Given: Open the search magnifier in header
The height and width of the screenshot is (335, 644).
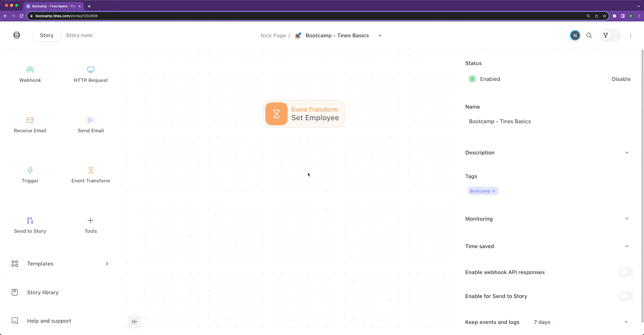Looking at the screenshot, I should (x=589, y=35).
